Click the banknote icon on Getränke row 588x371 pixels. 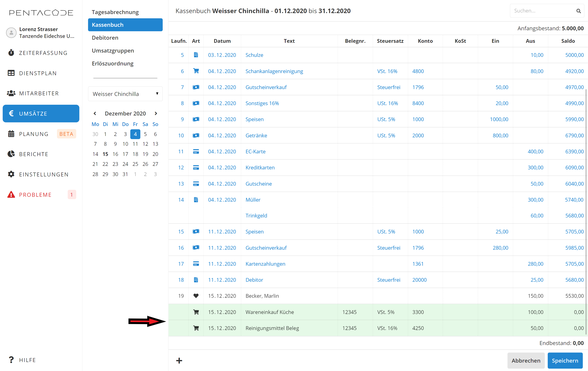pos(196,135)
